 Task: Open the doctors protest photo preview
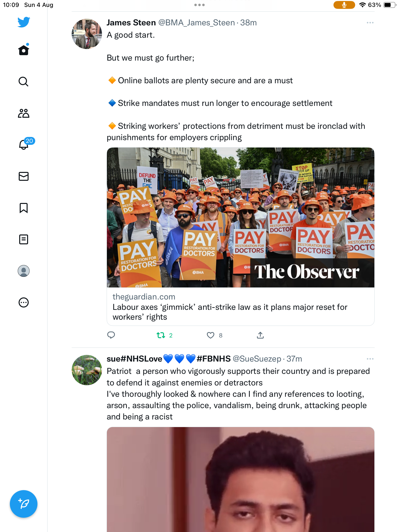click(240, 217)
